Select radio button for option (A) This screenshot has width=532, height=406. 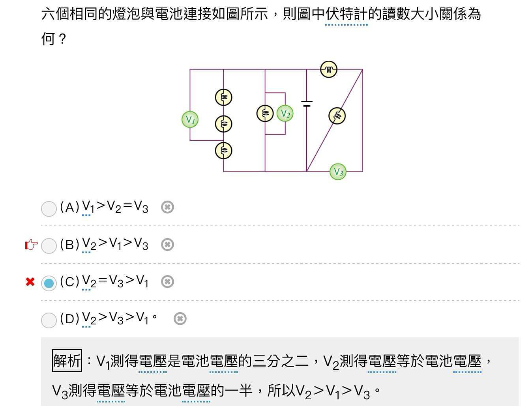(49, 209)
